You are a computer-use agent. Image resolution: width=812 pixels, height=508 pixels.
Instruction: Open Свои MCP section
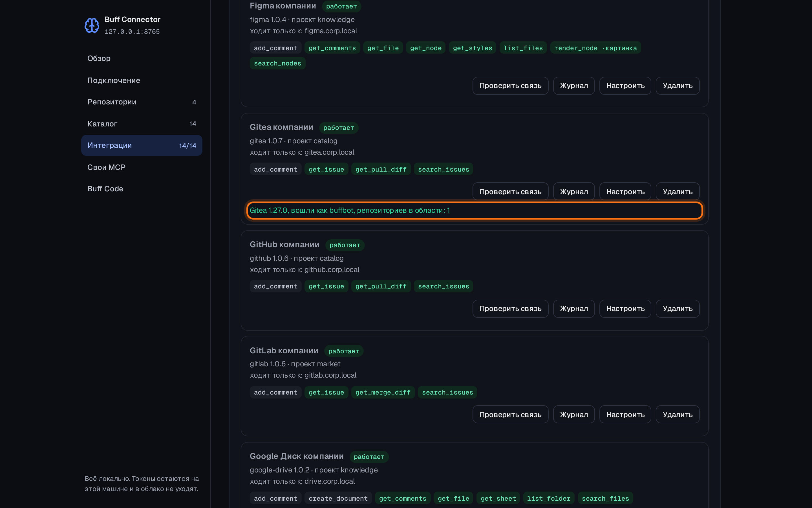[x=142, y=167]
